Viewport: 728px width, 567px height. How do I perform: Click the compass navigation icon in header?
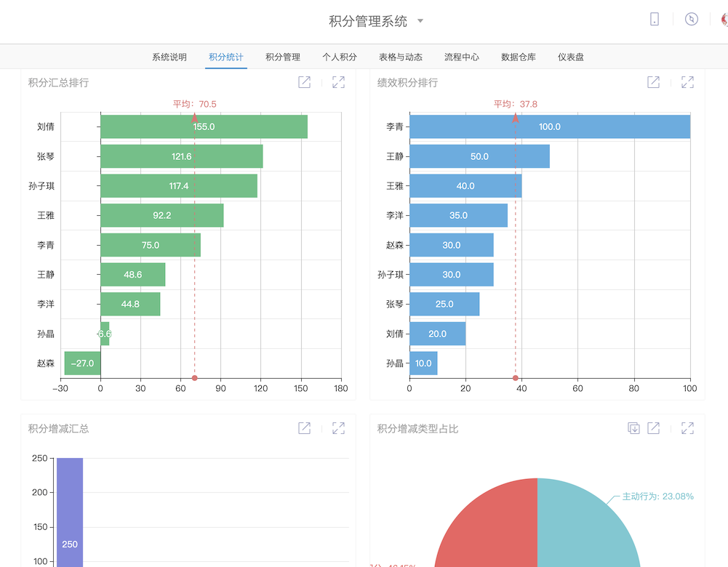pos(692,19)
